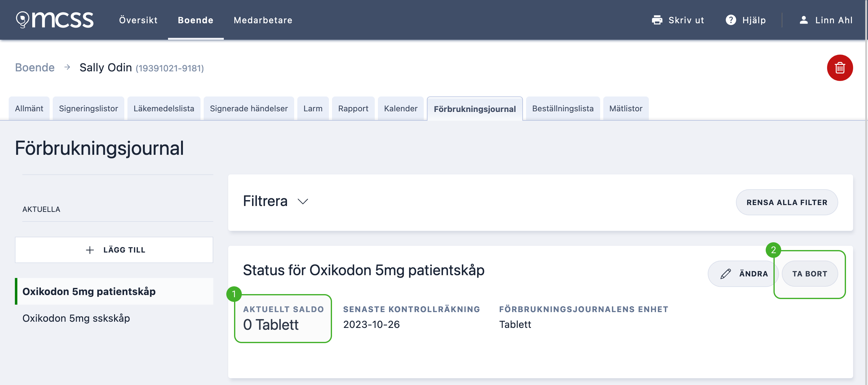Open the Boende menu item
Screen dimensions: 868x385
click(195, 20)
